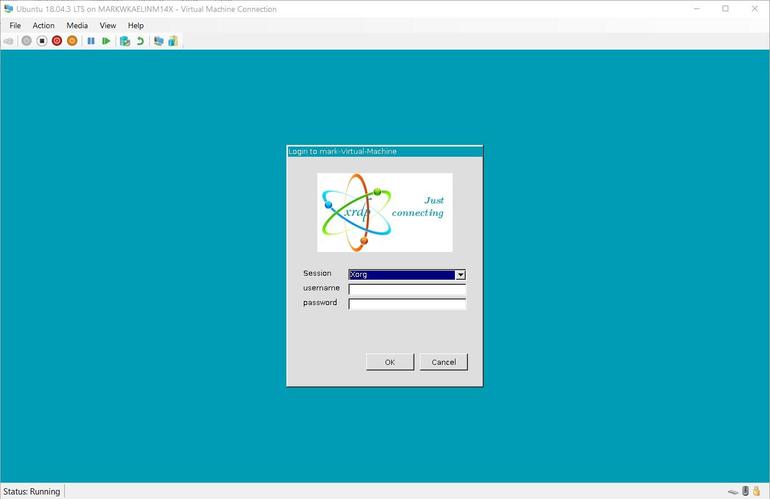770x499 pixels.
Task: Expand the Session dropdown arrow
Action: pyautogui.click(x=460, y=275)
